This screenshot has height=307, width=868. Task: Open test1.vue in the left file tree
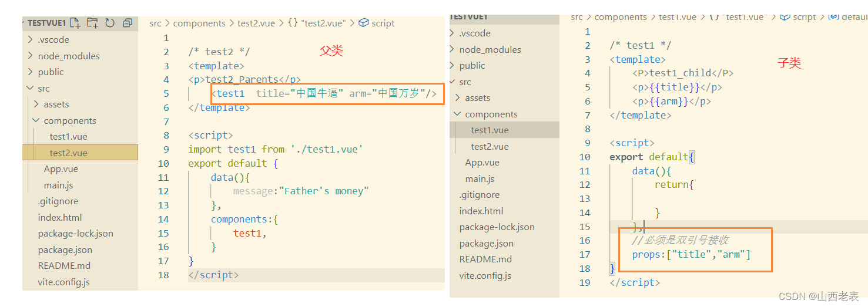tap(68, 137)
